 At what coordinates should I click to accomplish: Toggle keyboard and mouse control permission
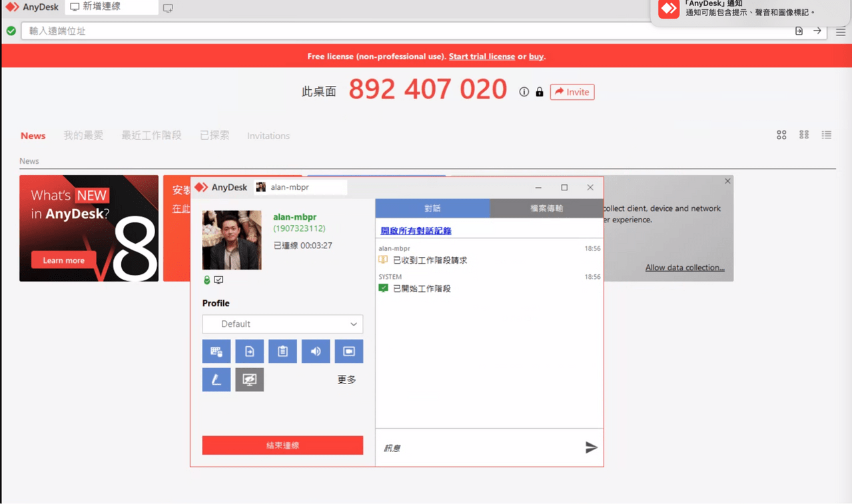216,352
